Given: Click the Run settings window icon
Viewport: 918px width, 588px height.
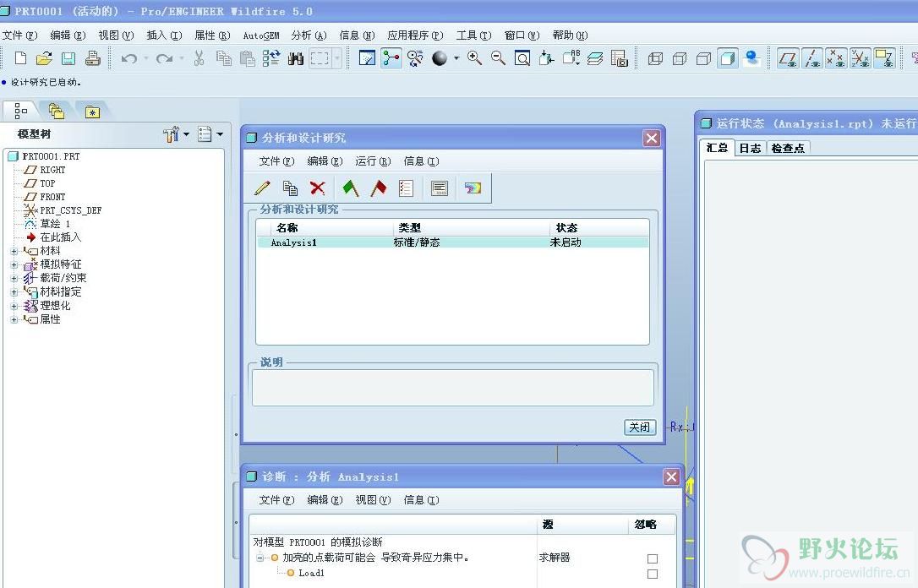Looking at the screenshot, I should coord(439,188).
